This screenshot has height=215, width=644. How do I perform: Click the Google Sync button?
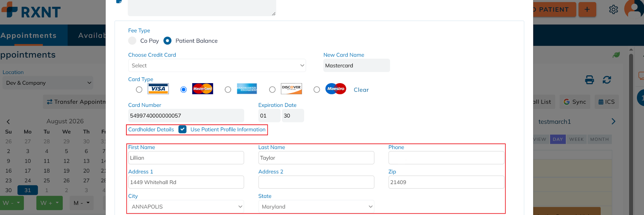[x=575, y=102]
